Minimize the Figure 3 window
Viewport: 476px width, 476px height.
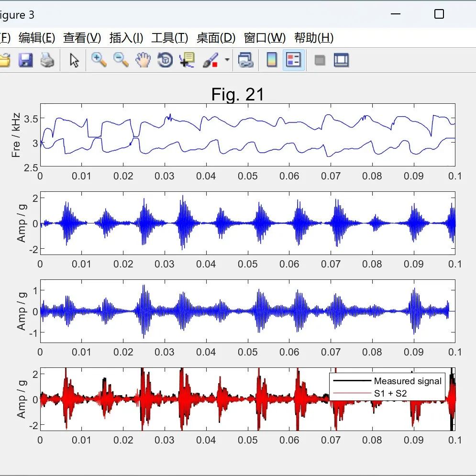point(396,14)
